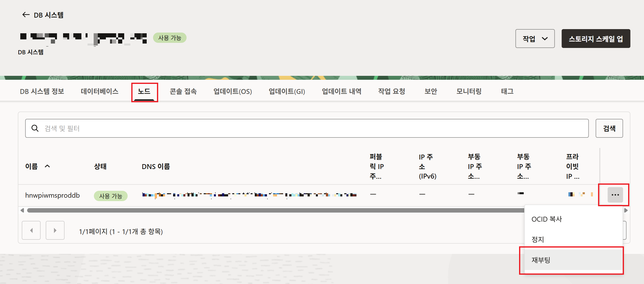The image size is (644, 284).
Task: Open the 콘솔 접속 tab
Action: tap(183, 91)
